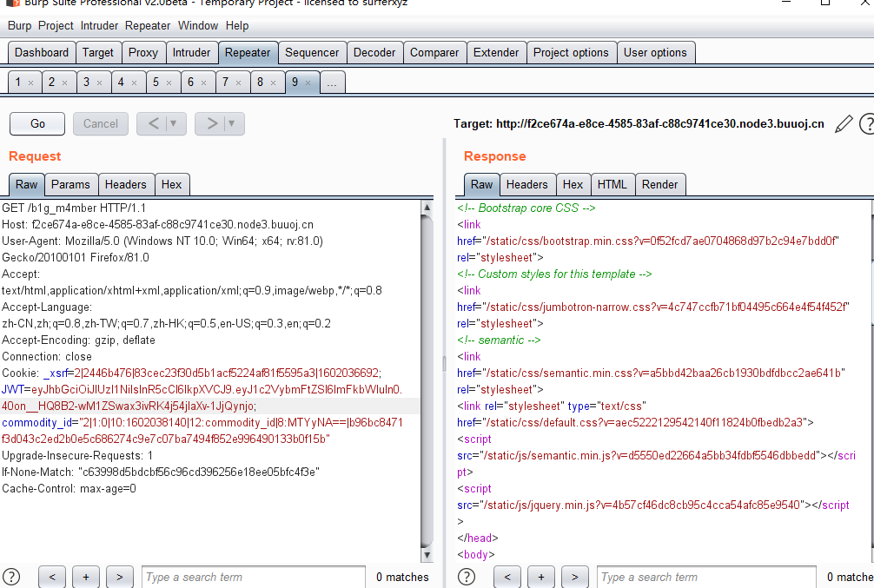Open response search help question icon
Image resolution: width=874 pixels, height=588 pixels.
point(466,577)
